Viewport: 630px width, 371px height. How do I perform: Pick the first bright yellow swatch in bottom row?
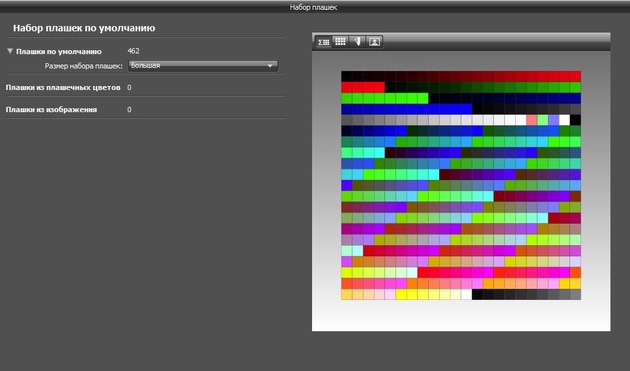pyautogui.click(x=401, y=294)
